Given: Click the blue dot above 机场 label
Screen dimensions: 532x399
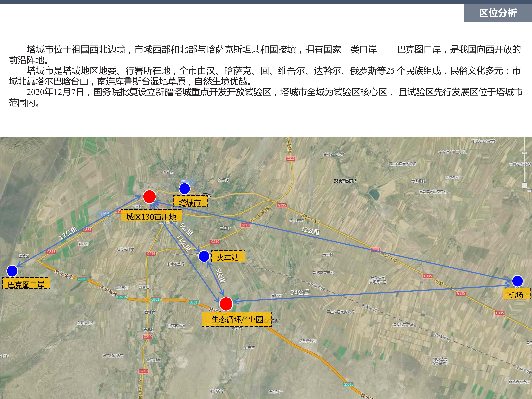Looking at the screenshot, I should pyautogui.click(x=517, y=281).
